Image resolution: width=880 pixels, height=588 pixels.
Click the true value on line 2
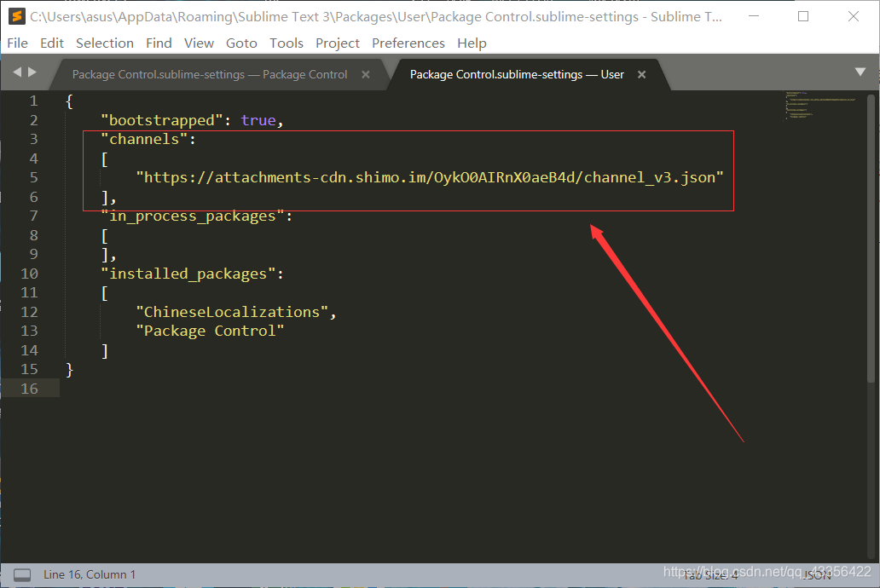pos(258,120)
